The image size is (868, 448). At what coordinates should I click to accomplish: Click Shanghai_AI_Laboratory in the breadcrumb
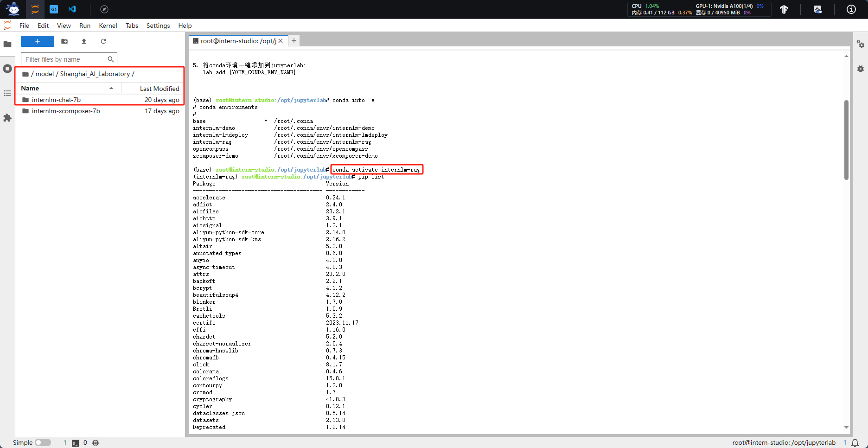click(95, 74)
